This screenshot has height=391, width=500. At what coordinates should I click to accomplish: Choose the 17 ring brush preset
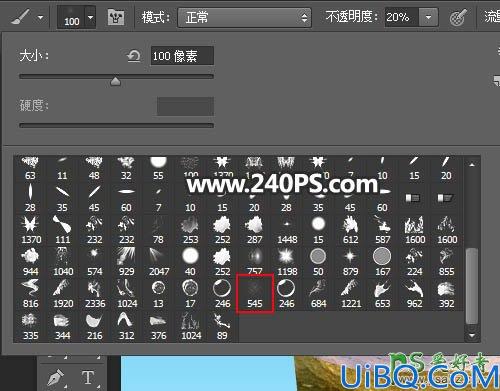190,294
